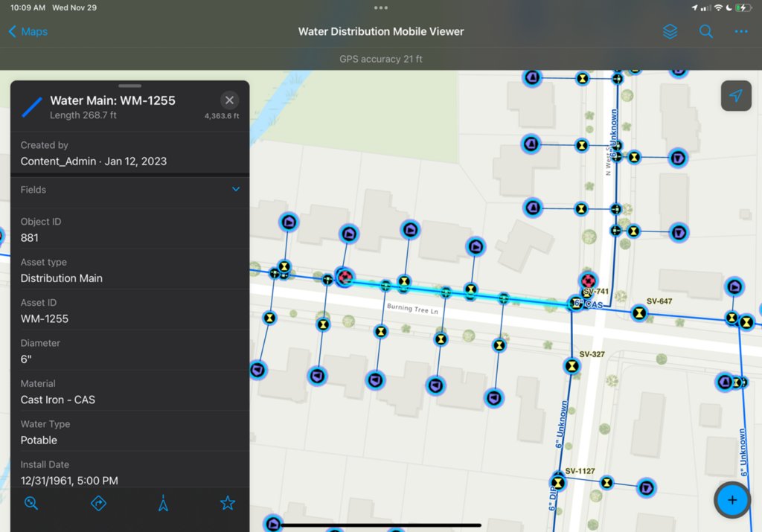Open hydrant marker on Burning Tree Ln

pyautogui.click(x=345, y=278)
